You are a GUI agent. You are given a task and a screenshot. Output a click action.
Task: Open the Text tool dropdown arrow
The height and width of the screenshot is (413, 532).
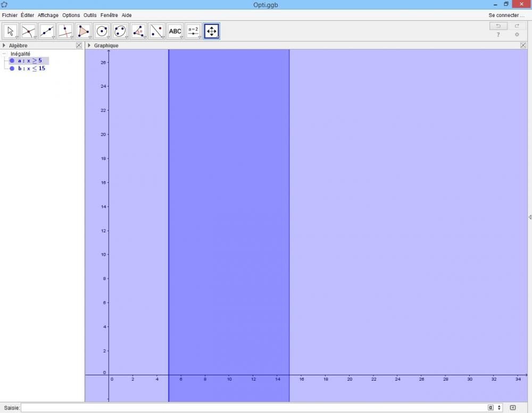point(181,37)
